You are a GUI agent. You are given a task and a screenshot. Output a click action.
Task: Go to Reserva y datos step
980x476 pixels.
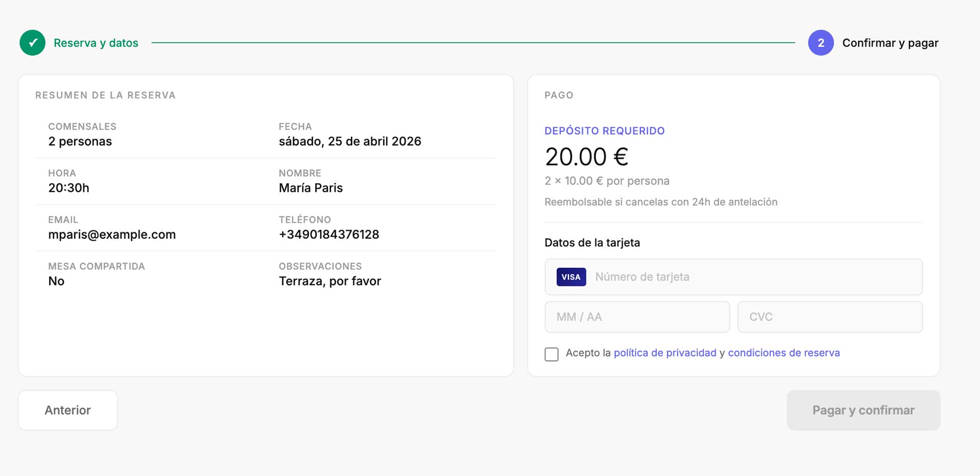(x=96, y=43)
